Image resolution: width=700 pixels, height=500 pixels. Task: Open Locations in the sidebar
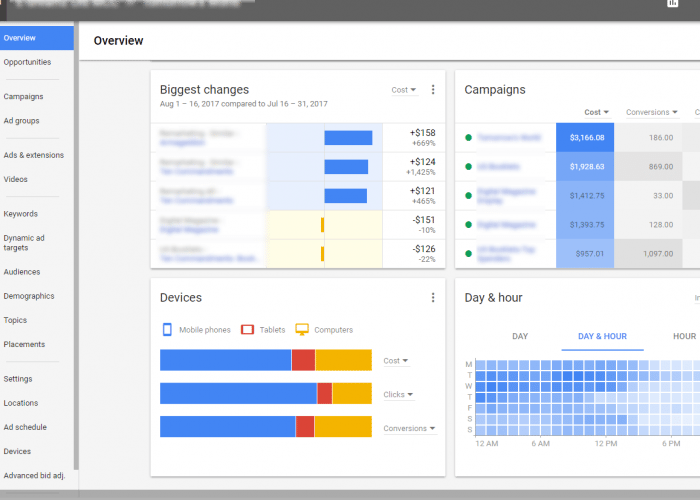click(x=21, y=403)
